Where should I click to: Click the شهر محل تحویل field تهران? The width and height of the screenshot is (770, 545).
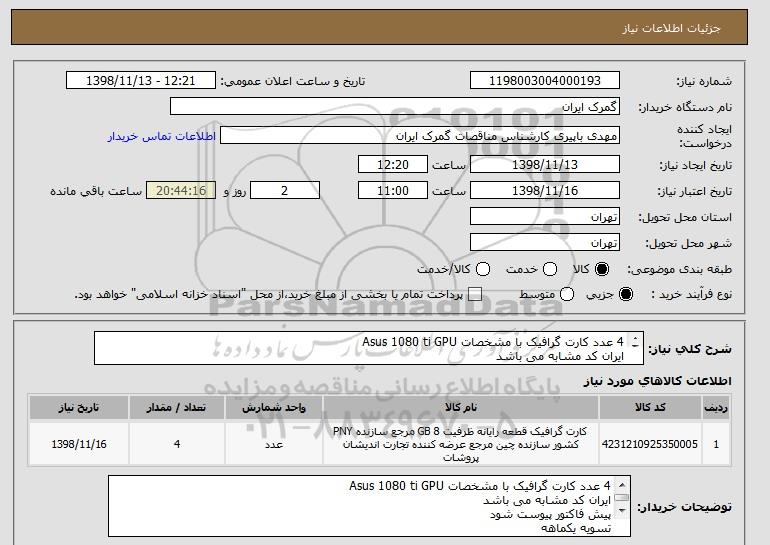pyautogui.click(x=545, y=243)
